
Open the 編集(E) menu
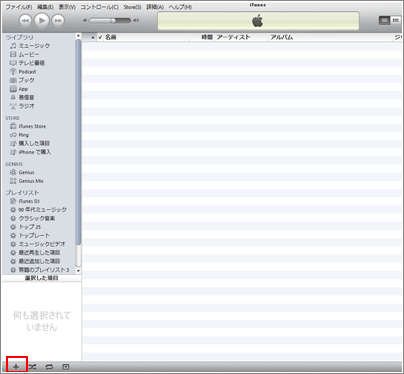point(45,7)
